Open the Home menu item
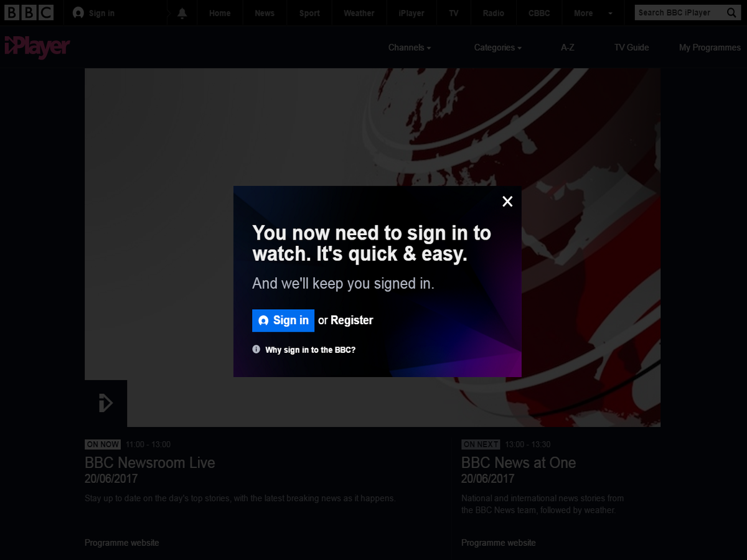Screen dimensions: 747x560 220,13
